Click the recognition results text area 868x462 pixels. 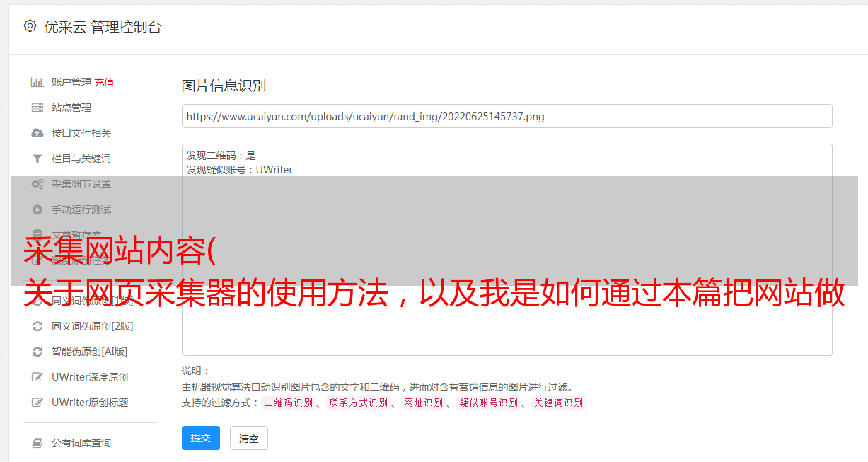pyautogui.click(x=507, y=250)
